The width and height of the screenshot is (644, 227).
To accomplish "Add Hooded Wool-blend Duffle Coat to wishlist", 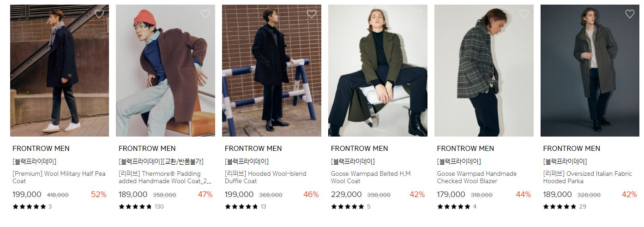I will (x=312, y=14).
